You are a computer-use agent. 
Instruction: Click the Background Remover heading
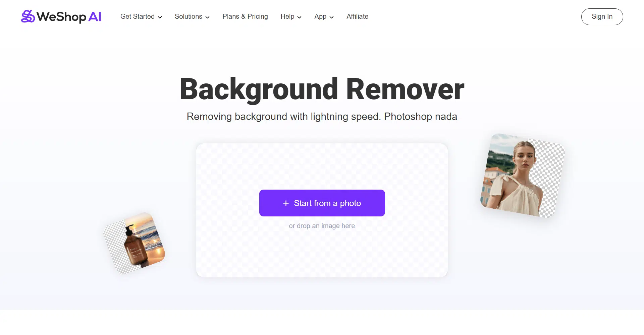(x=322, y=89)
